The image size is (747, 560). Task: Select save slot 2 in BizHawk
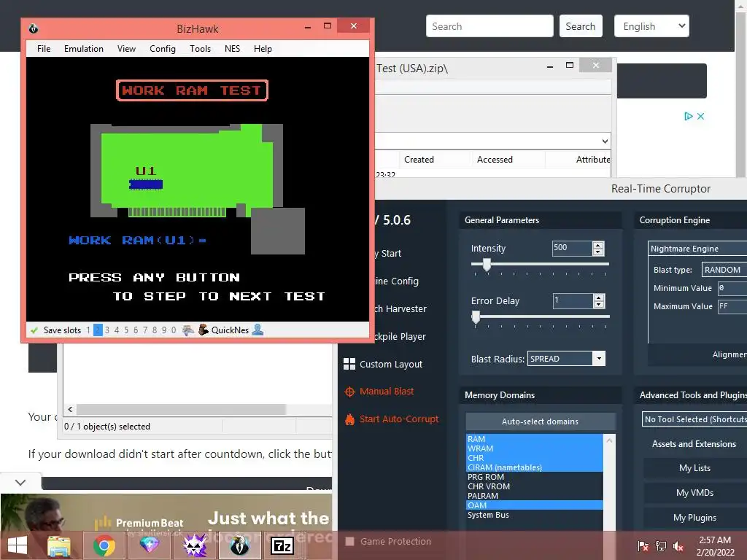pos(98,330)
